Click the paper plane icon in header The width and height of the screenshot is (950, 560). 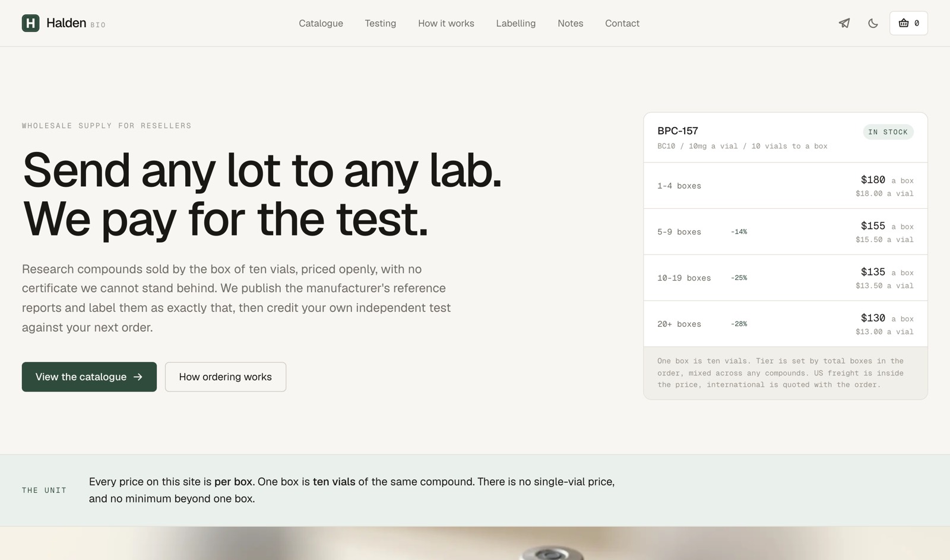click(844, 23)
